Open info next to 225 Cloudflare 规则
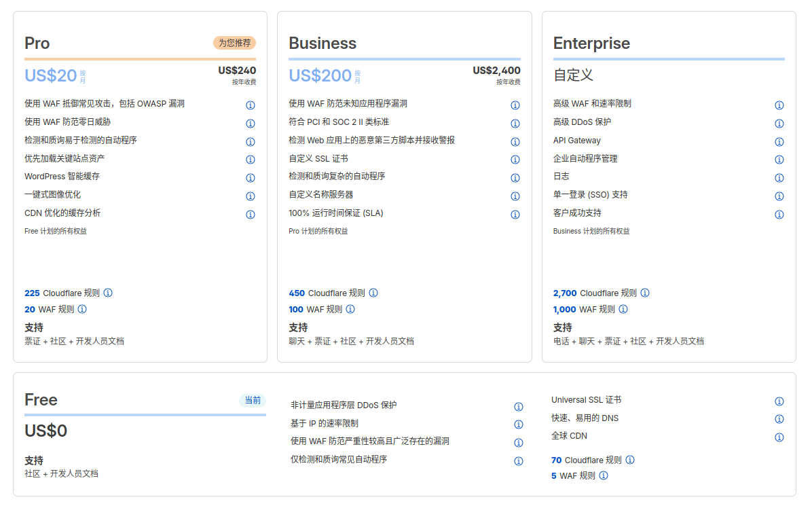Viewport: 812px width, 508px height. tap(108, 293)
